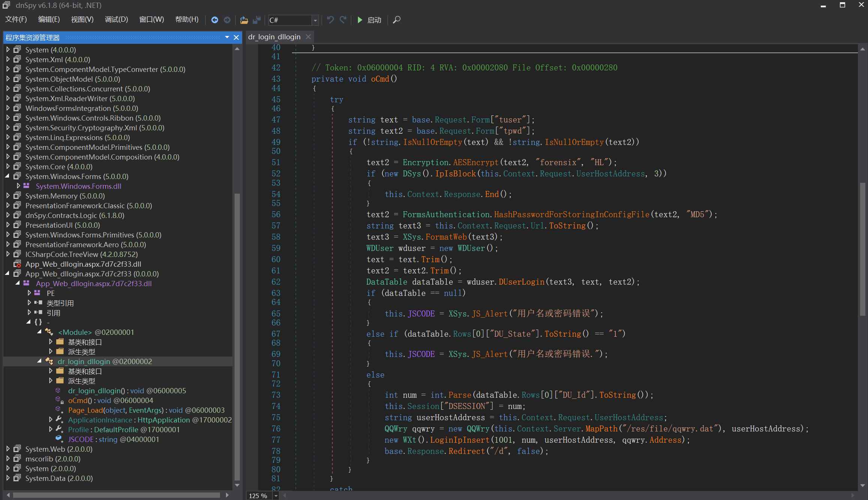Click the search magnifier icon
This screenshot has height=500, width=868.
397,20
